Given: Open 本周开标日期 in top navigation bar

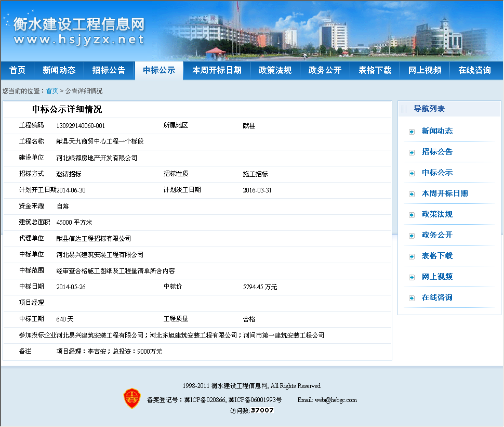Looking at the screenshot, I should coord(217,70).
